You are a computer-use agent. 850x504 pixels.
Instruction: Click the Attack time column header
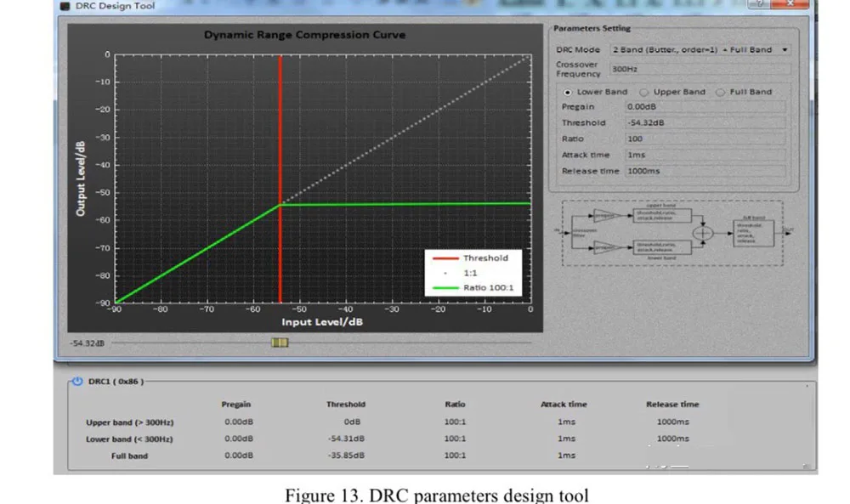[x=564, y=405]
